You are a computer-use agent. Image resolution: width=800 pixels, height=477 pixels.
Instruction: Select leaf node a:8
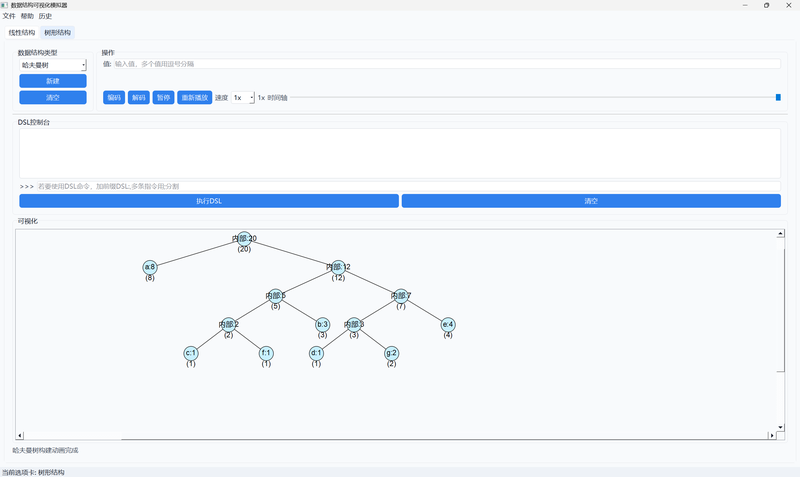click(149, 267)
